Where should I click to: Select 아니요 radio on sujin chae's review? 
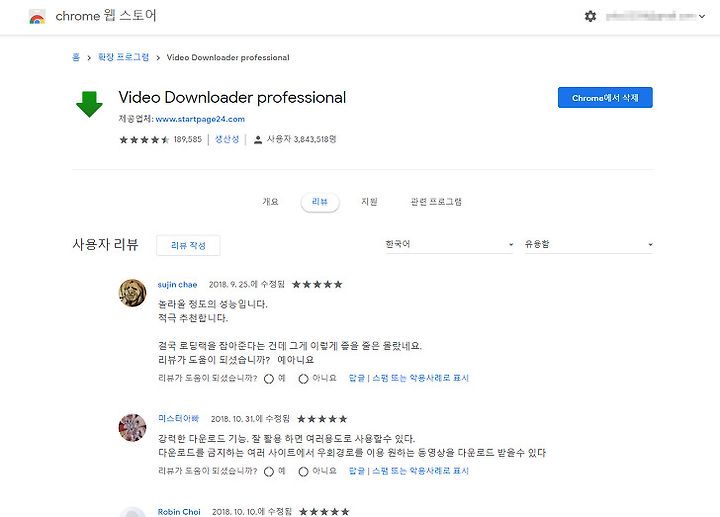tap(303, 379)
